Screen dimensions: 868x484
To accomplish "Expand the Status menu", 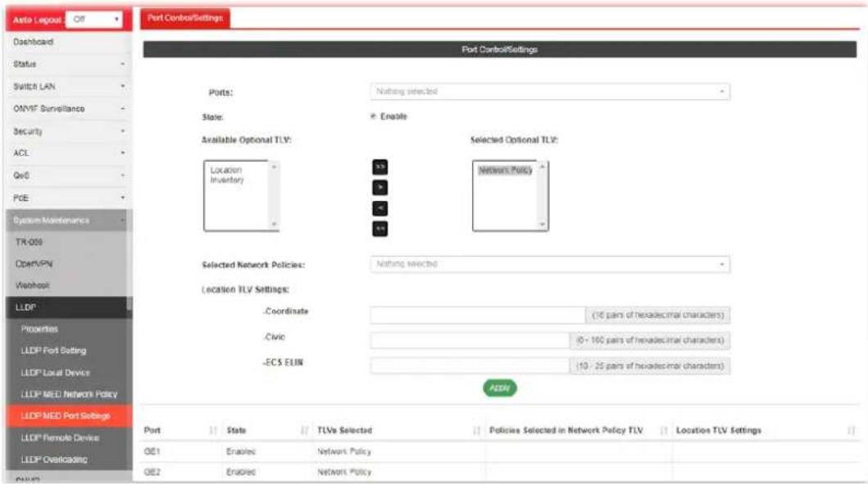I will click(x=69, y=64).
